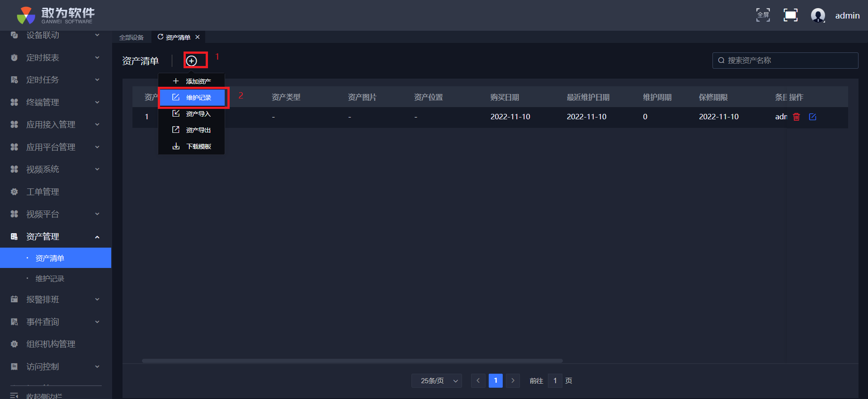Click the 工单管理 gear icon
Viewport: 868px width, 399px height.
coord(14,192)
